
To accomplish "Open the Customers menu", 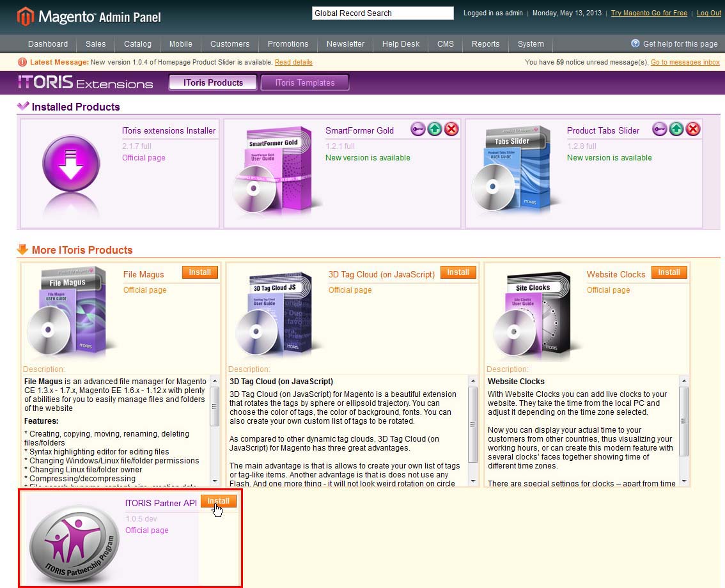I will (230, 44).
